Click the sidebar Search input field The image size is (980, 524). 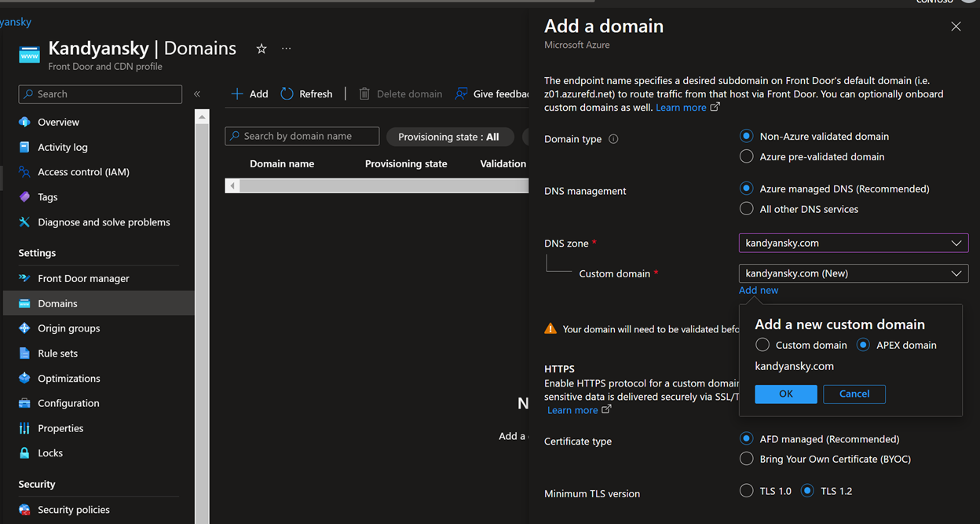point(101,94)
